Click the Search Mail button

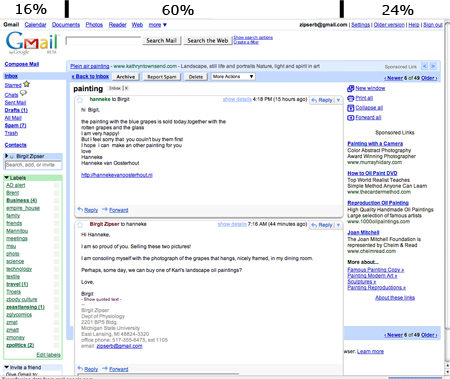(x=162, y=41)
